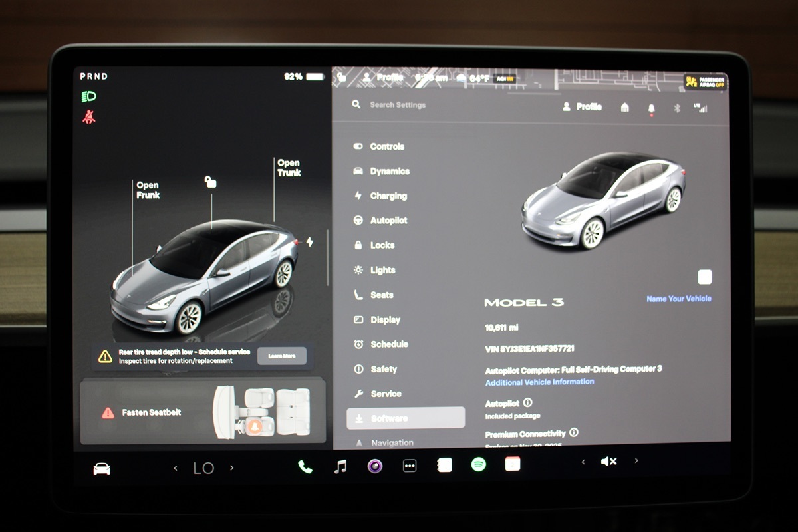The width and height of the screenshot is (798, 532).
Task: Tap the charge port lightning icon
Action: (309, 242)
